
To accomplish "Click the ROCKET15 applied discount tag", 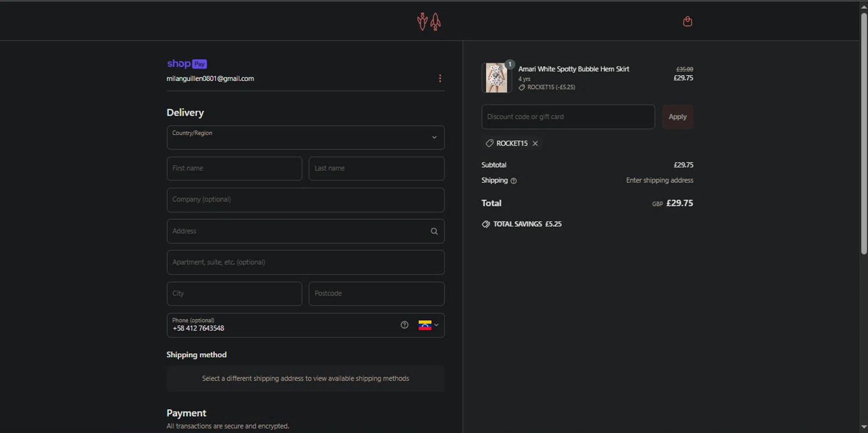I will point(512,143).
